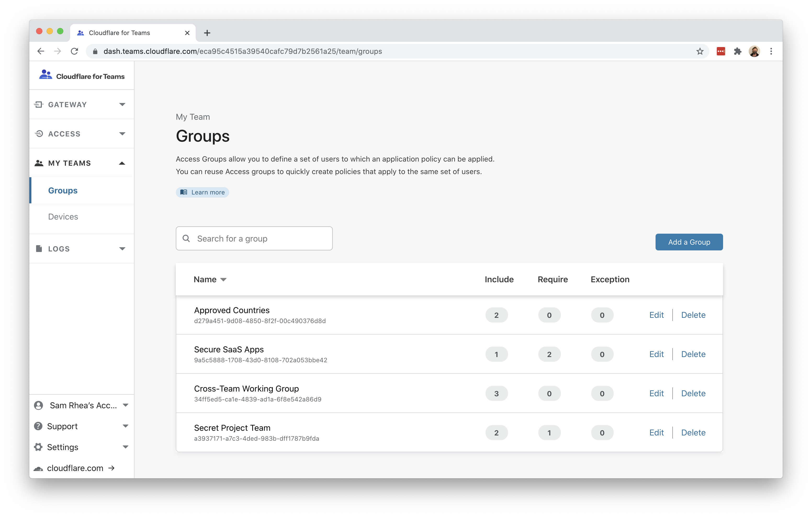Click the browser reload icon
The image size is (812, 517).
tap(75, 51)
